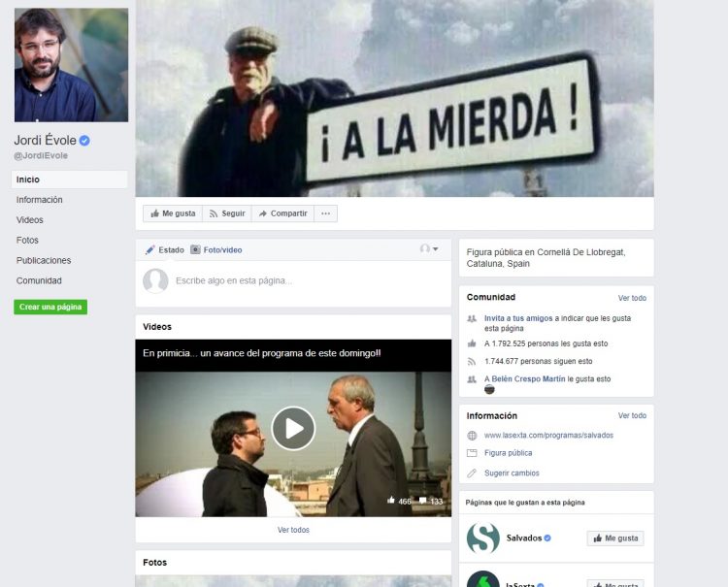
Task: Click the video comments icon showing 133
Action: (431, 502)
